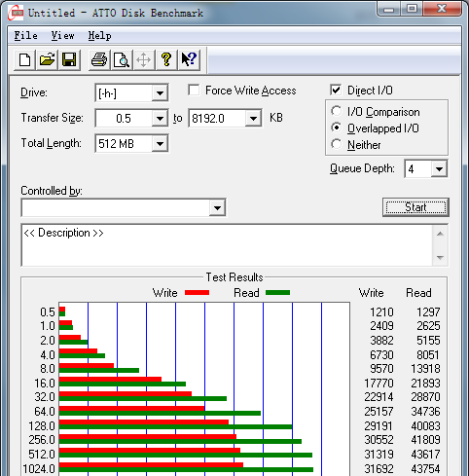
Task: Open Print Preview toolbar icon
Action: 122,60
